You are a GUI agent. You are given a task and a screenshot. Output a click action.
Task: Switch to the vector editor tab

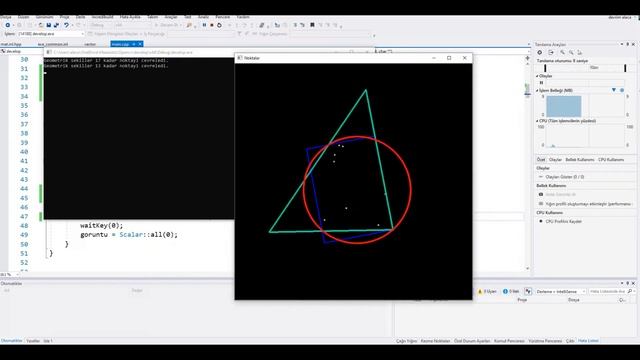pyautogui.click(x=90, y=44)
